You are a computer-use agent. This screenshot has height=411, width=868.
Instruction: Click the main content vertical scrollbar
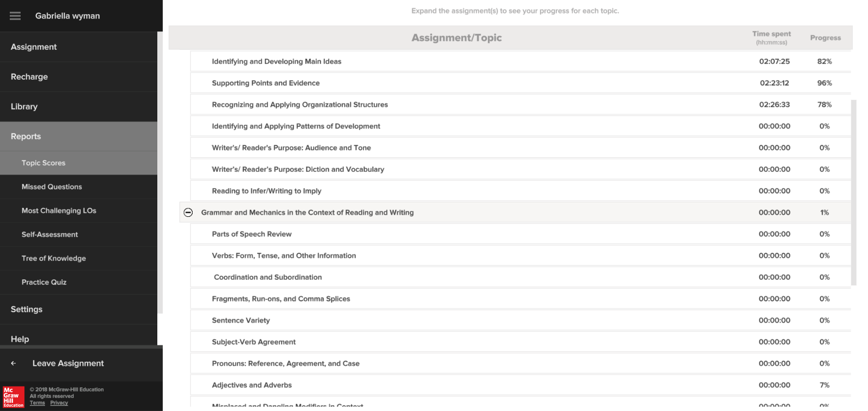click(854, 192)
